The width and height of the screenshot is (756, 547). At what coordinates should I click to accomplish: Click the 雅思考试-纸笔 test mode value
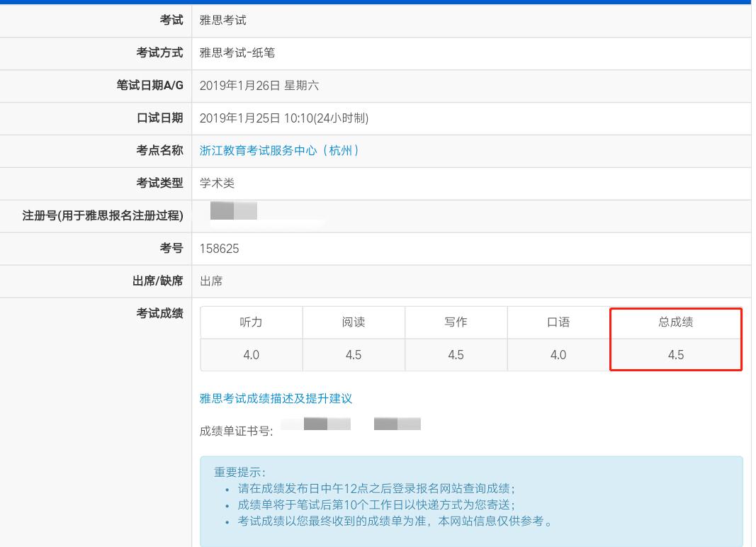click(x=237, y=53)
